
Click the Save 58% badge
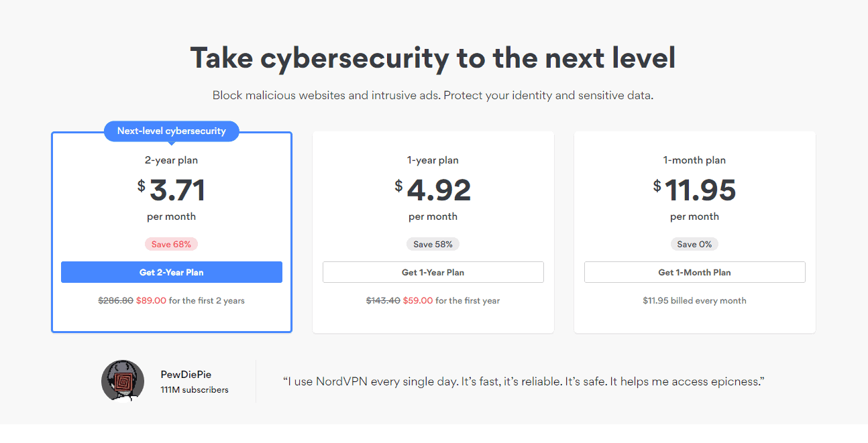pyautogui.click(x=433, y=244)
